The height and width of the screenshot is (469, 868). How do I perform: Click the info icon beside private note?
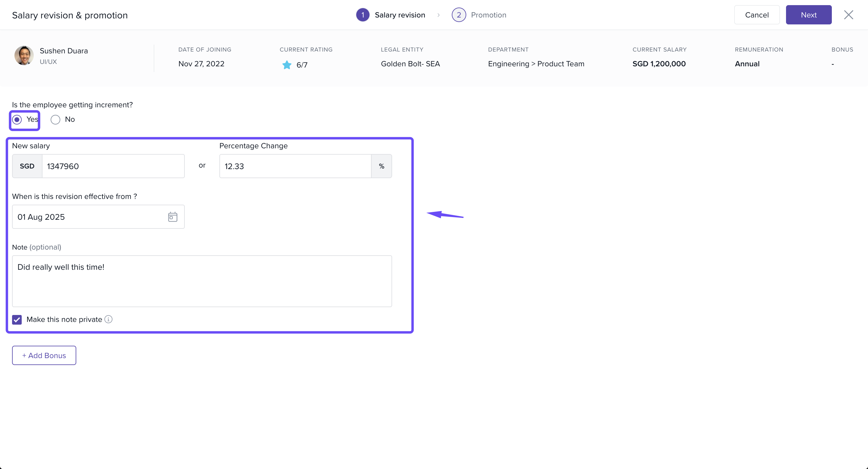pyautogui.click(x=108, y=319)
